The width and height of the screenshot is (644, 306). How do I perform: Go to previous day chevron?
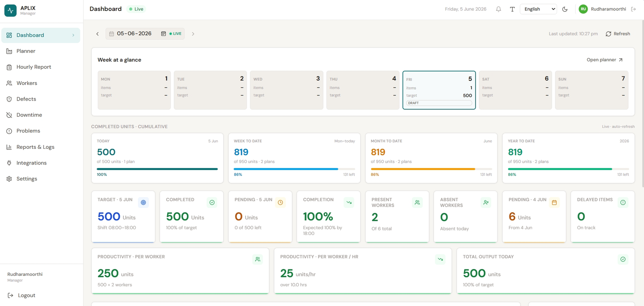[x=97, y=34]
